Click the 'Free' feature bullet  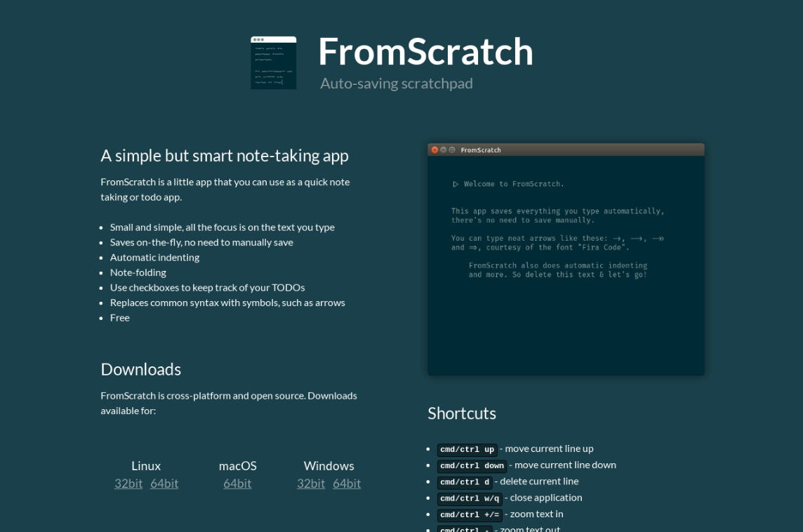(120, 318)
